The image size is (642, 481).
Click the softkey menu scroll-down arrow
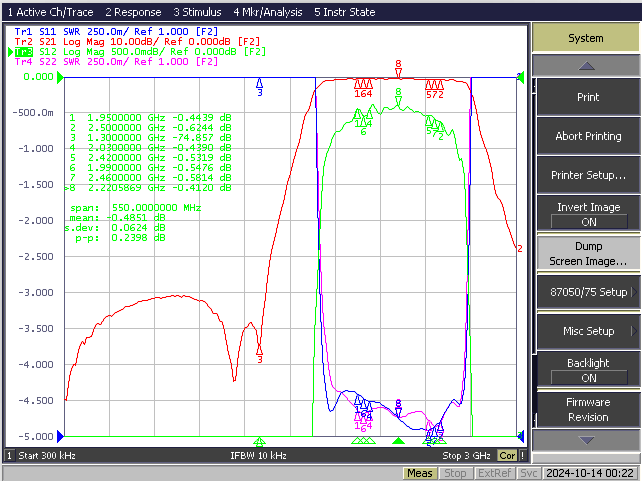[x=586, y=440]
